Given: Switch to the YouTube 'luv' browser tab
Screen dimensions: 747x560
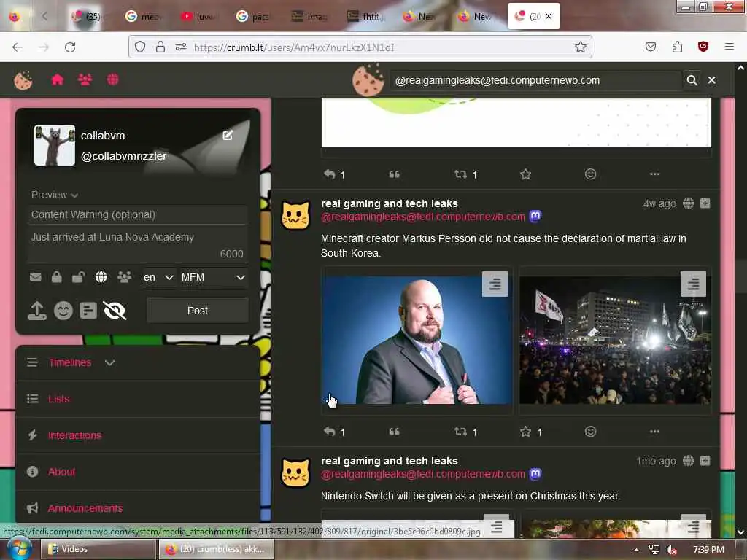Looking at the screenshot, I should click(198, 16).
